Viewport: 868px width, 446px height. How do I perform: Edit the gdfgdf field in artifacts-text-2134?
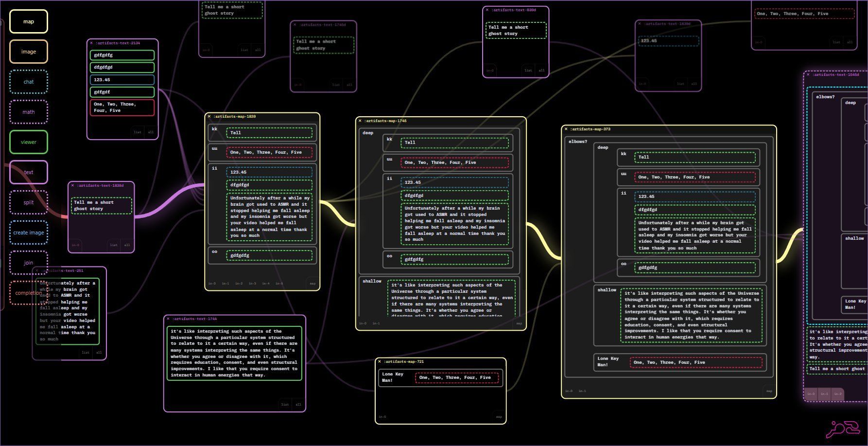[122, 92]
